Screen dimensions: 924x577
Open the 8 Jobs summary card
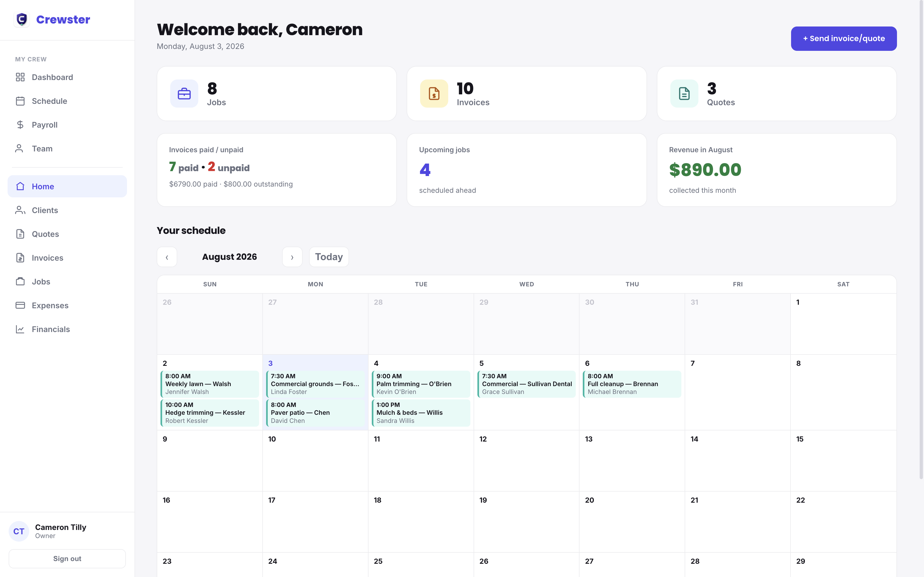[x=276, y=94]
